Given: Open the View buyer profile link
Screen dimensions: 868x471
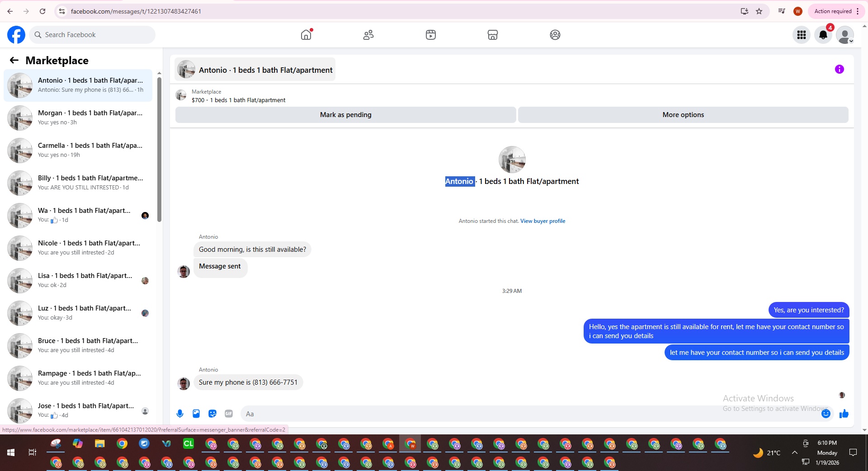Looking at the screenshot, I should (542, 221).
